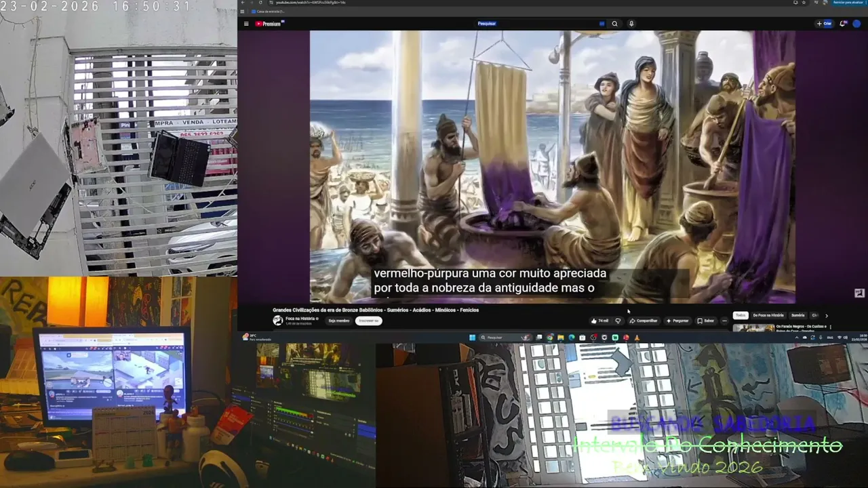Open Microsoft Edge from the taskbar
Viewport: 868px width, 488px height.
coord(572,338)
